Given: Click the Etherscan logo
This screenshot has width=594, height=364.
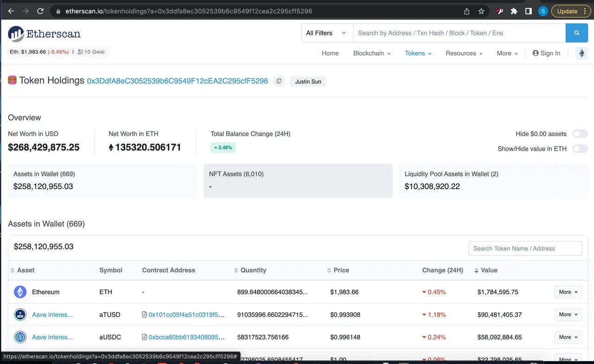Looking at the screenshot, I should point(44,34).
